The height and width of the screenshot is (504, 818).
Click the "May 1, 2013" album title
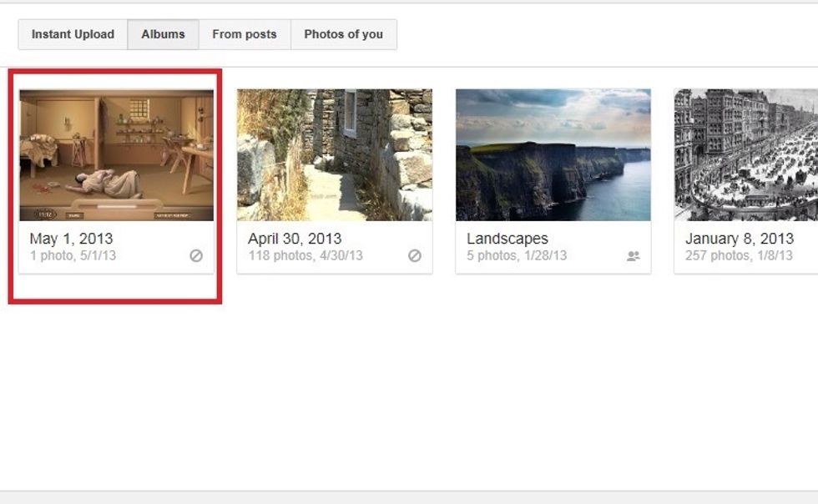pos(71,239)
